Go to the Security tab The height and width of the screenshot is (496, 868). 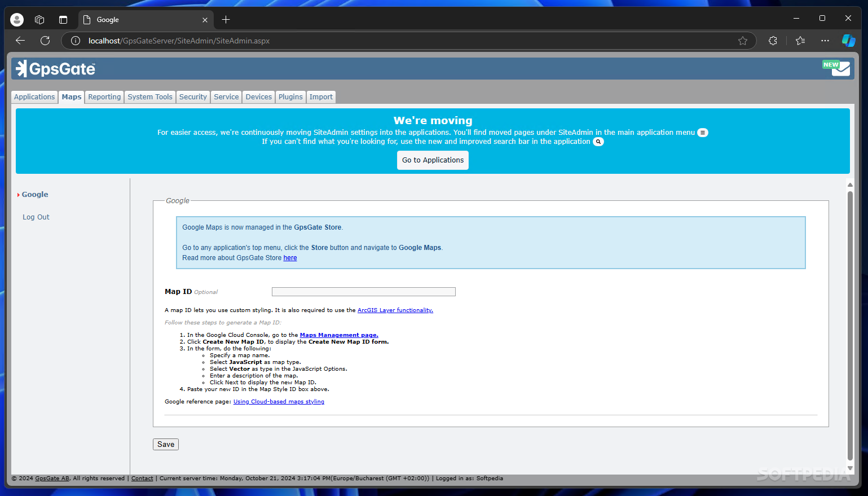click(193, 97)
